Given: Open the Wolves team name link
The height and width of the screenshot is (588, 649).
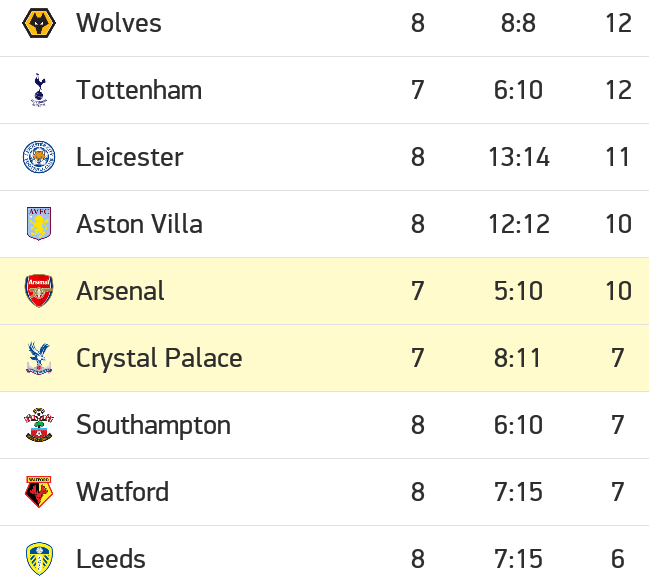Looking at the screenshot, I should (119, 23).
